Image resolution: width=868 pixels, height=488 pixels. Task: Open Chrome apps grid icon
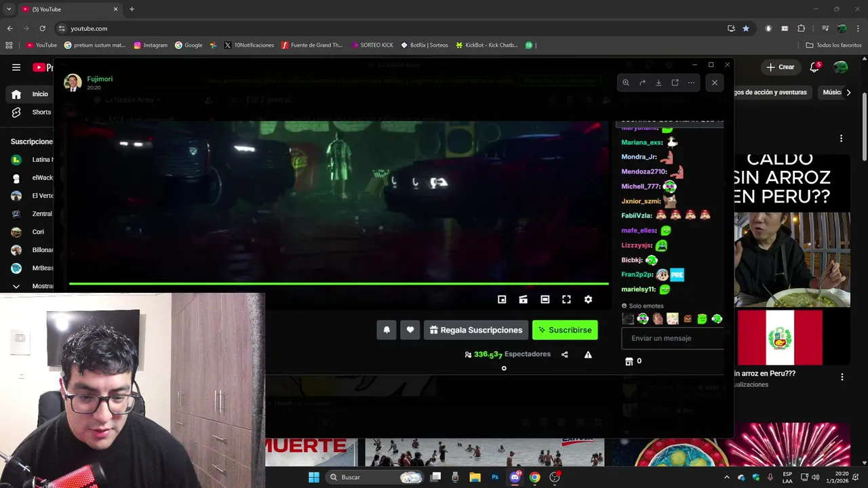(9, 45)
